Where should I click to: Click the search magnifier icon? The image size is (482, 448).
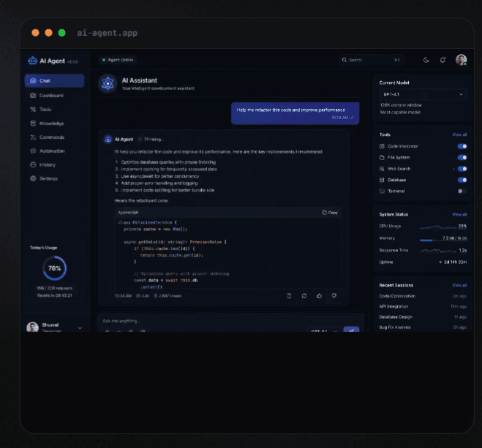(344, 60)
